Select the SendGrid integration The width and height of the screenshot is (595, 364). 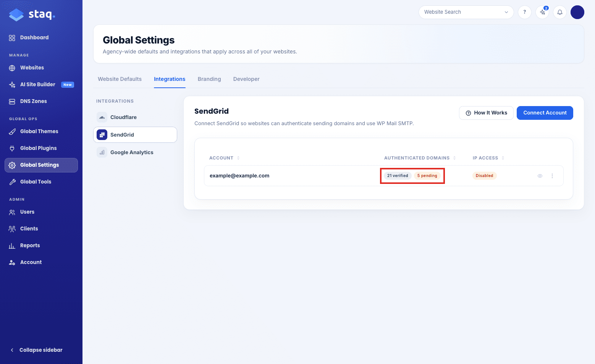135,135
